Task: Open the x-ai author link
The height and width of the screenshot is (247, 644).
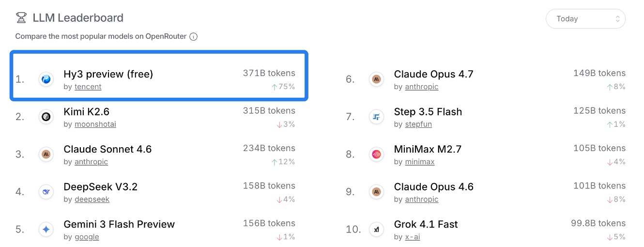Action: [x=412, y=237]
